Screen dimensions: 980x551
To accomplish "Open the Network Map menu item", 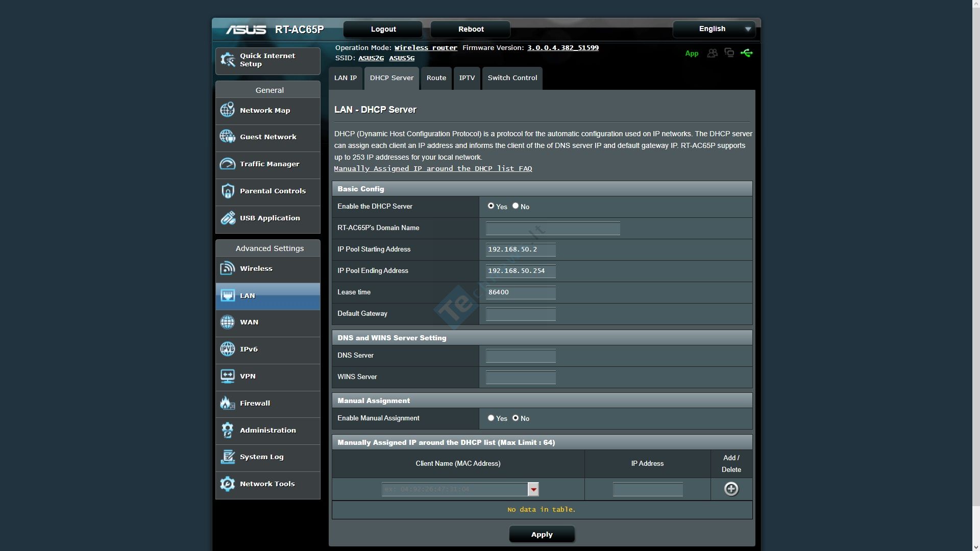I will coord(268,111).
